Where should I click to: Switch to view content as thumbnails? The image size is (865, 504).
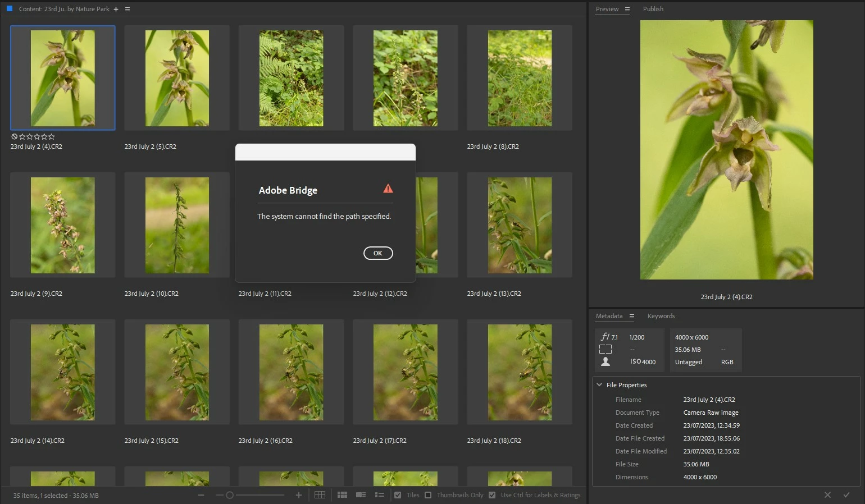342,495
